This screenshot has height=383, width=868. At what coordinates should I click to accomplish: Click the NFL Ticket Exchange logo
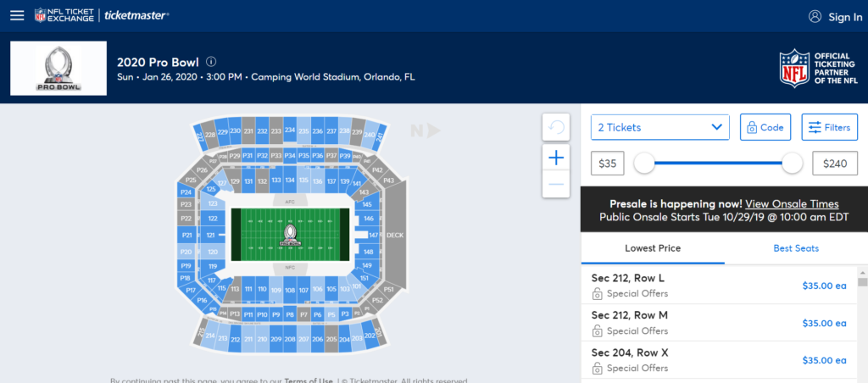tap(65, 16)
